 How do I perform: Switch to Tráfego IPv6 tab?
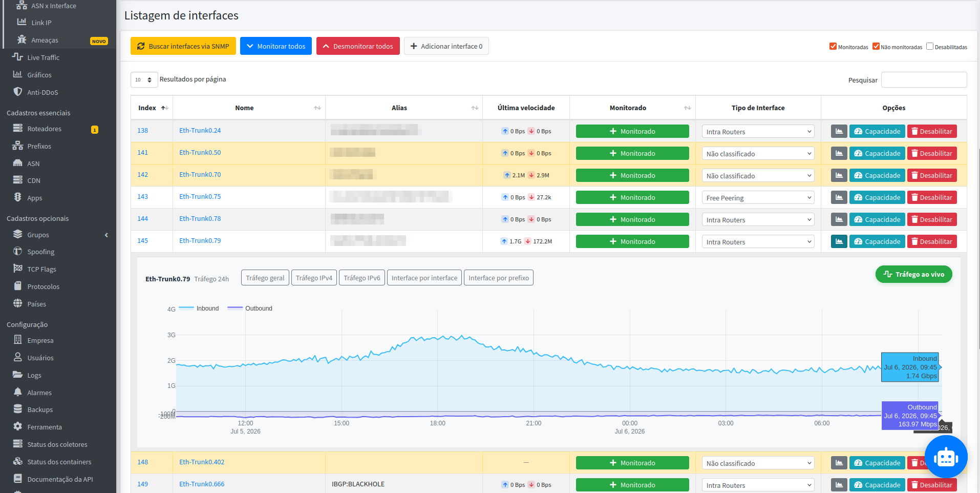[x=361, y=278]
